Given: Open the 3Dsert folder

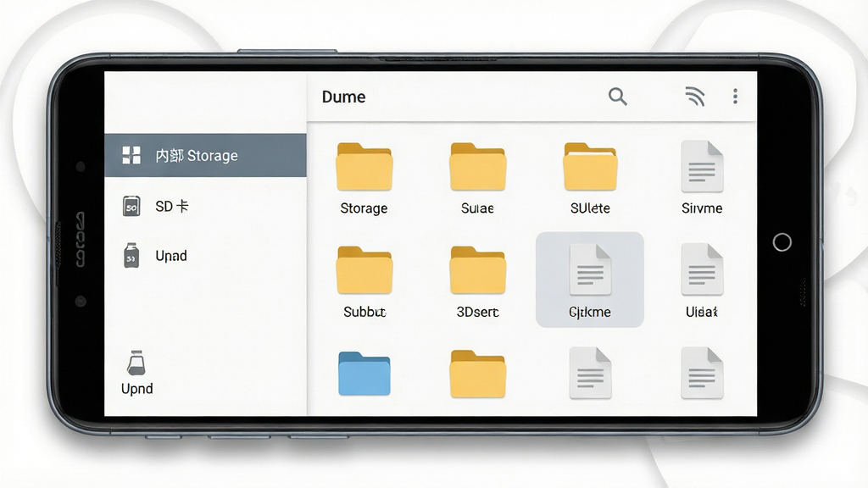Looking at the screenshot, I should click(x=477, y=282).
